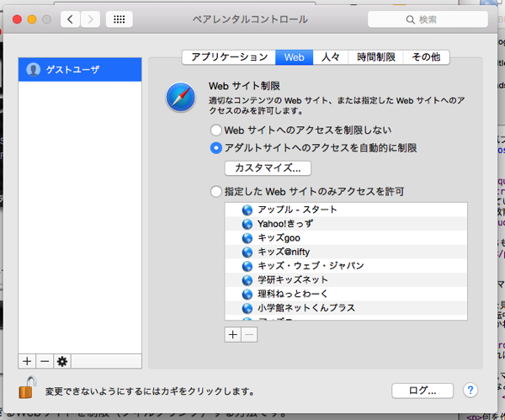This screenshot has height=420, width=505.
Task: Switch to the 時間制限 tab
Action: [376, 57]
